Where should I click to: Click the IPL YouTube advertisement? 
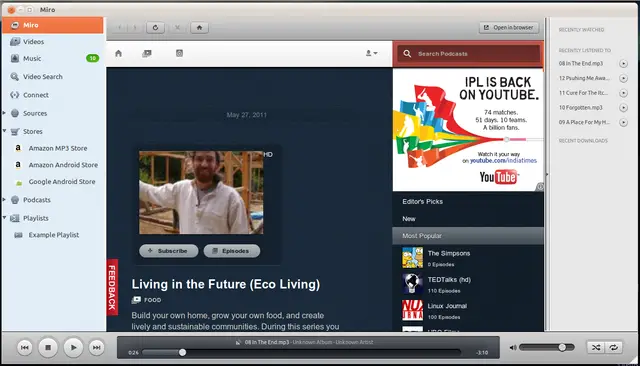click(468, 130)
